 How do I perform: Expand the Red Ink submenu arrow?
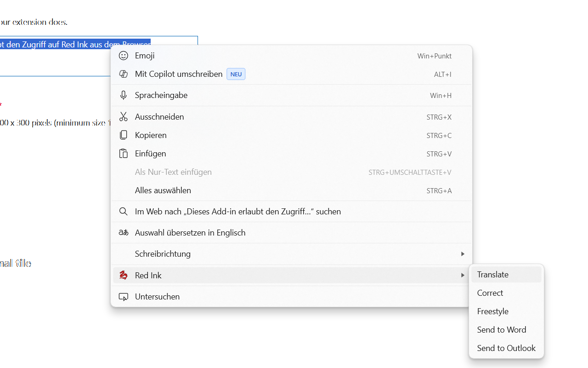[463, 275]
